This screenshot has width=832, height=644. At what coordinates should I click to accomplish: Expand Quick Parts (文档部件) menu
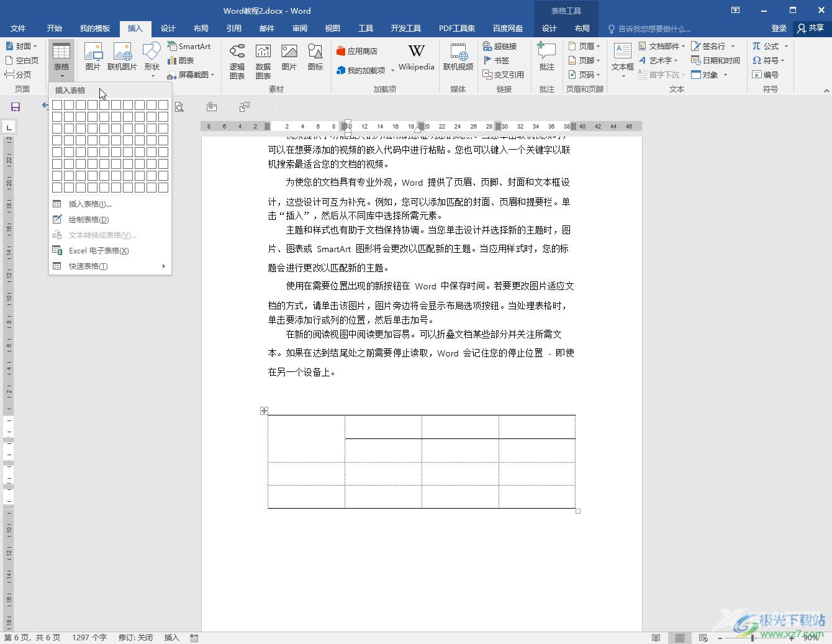[662, 46]
